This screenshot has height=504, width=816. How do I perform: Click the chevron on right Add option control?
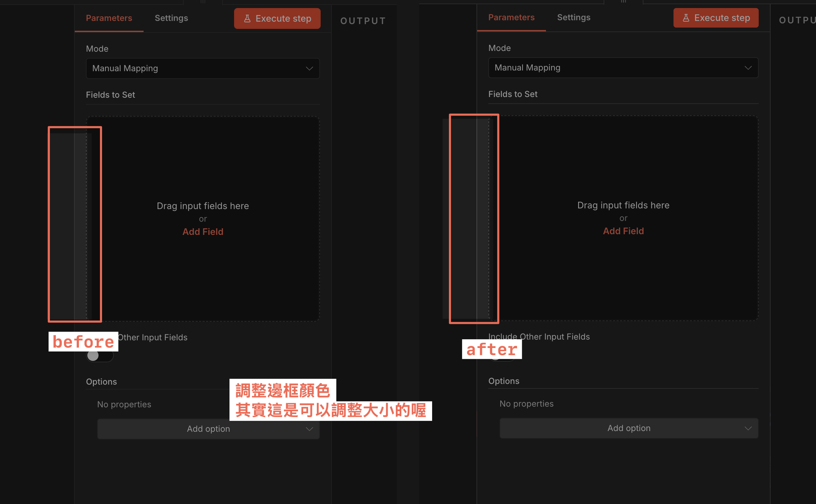point(748,428)
